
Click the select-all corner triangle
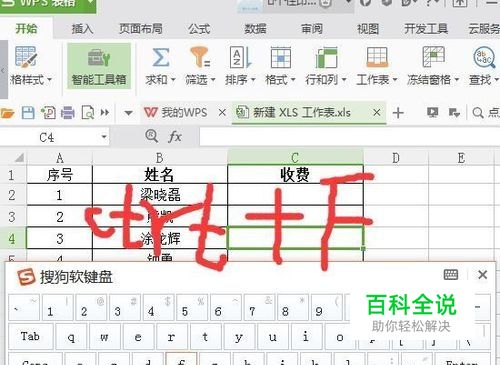pyautogui.click(x=19, y=157)
